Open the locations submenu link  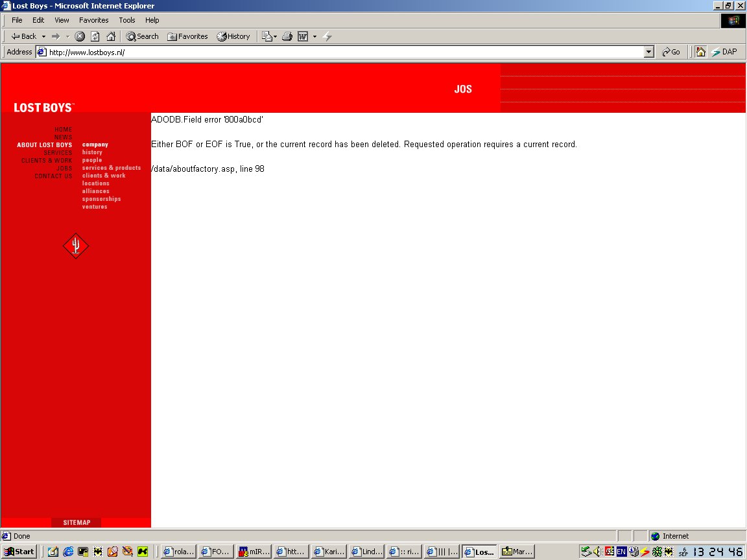pos(96,183)
